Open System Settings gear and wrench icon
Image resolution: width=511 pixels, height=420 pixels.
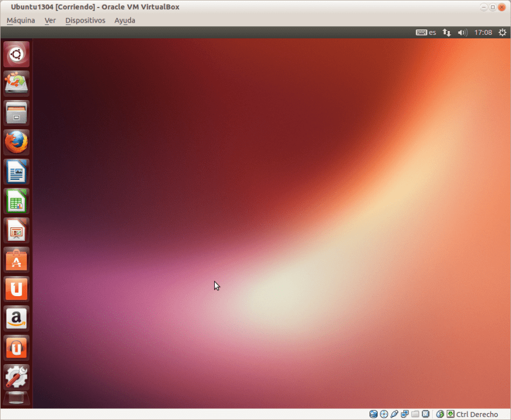pyautogui.click(x=16, y=377)
